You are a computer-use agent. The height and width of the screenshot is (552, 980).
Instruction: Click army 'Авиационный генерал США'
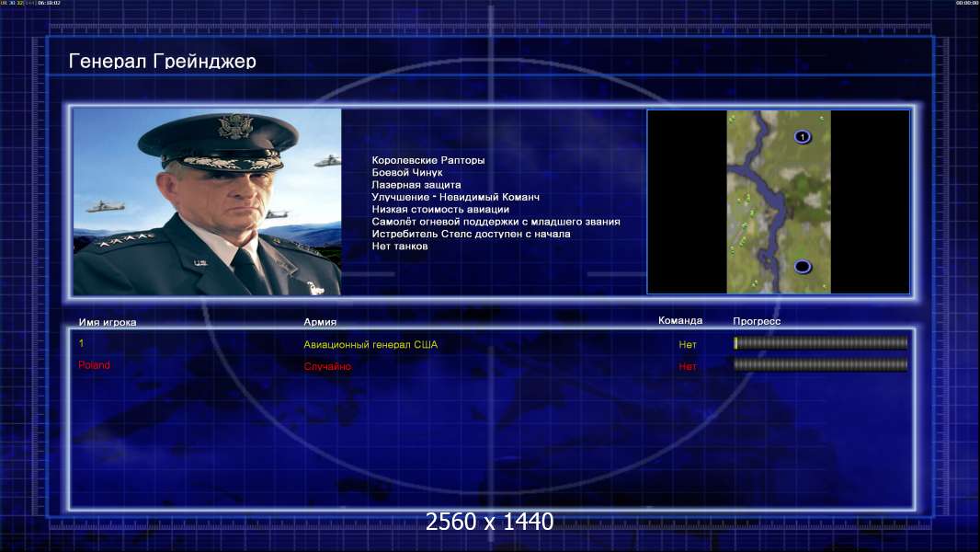pyautogui.click(x=370, y=344)
